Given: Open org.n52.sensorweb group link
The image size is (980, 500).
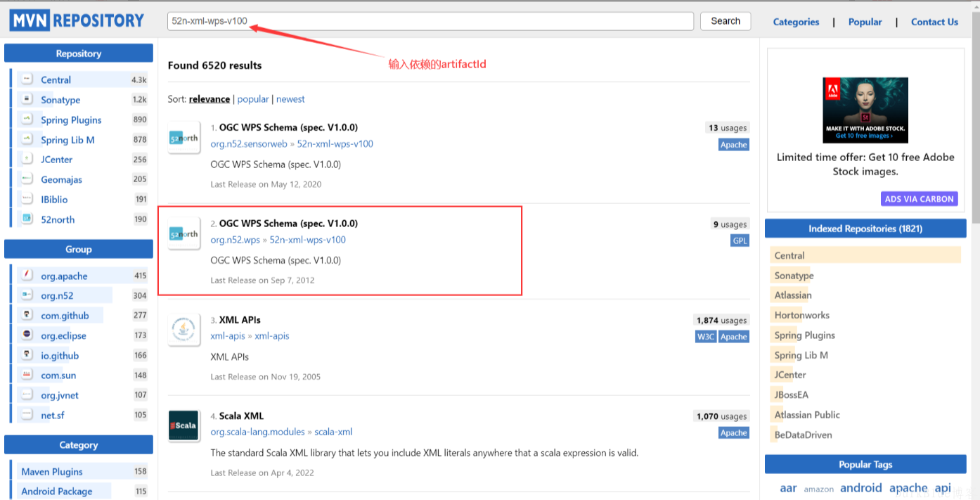Looking at the screenshot, I should (x=249, y=143).
